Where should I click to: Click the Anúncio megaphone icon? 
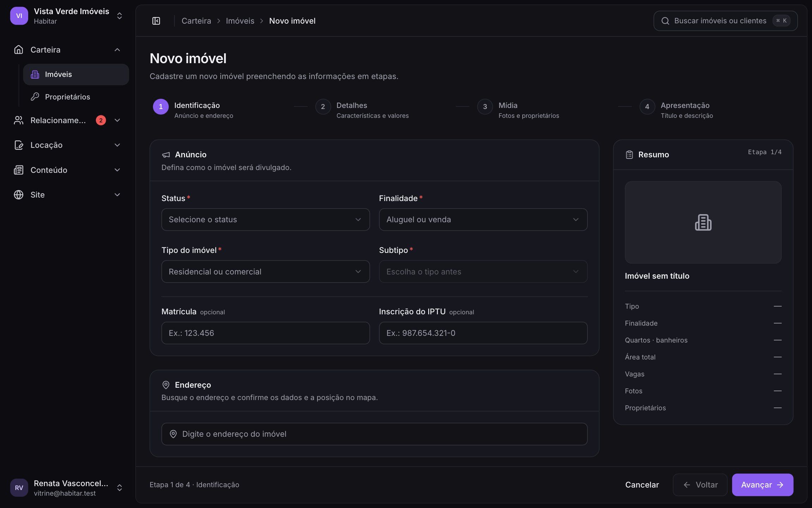[166, 155]
